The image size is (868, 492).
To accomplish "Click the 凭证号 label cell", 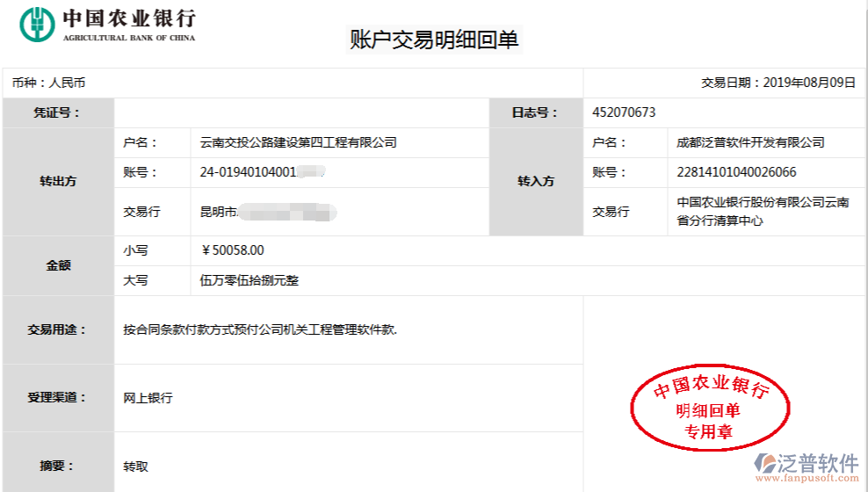I will [58, 113].
